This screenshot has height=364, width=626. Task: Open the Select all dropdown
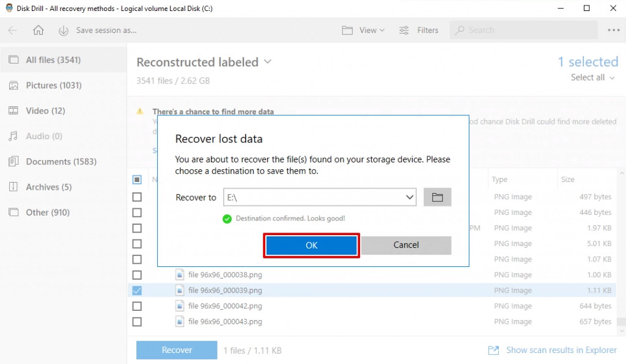[x=592, y=78]
